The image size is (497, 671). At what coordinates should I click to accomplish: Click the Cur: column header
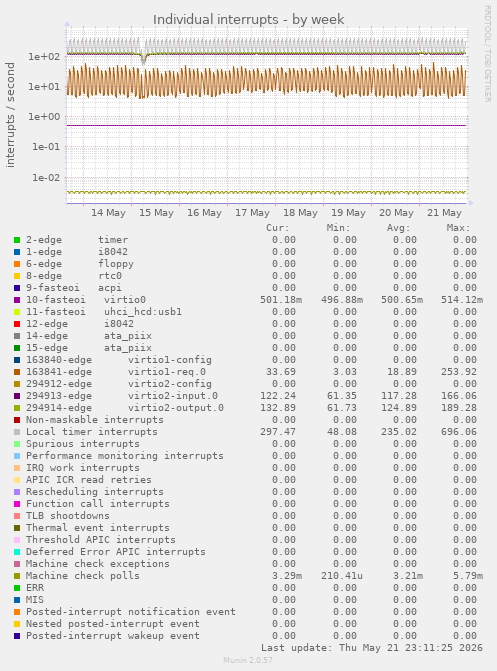(277, 228)
